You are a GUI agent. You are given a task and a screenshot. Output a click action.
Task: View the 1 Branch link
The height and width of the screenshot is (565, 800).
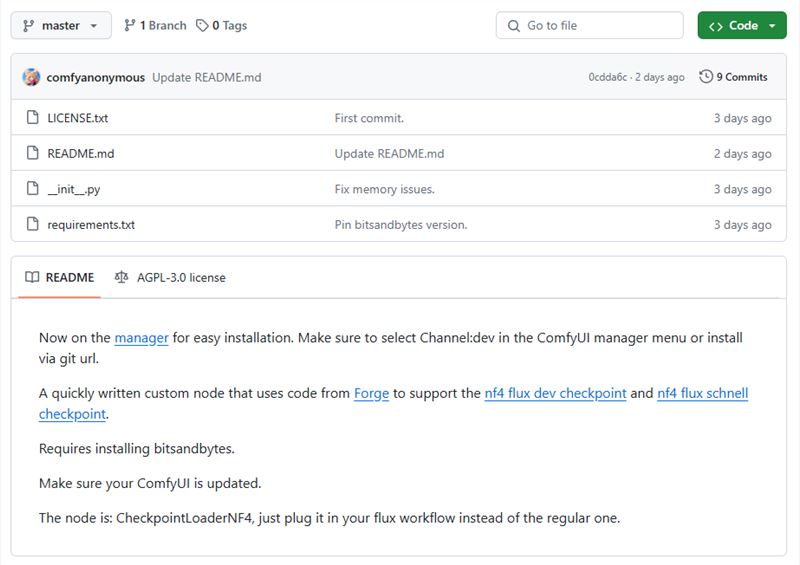coord(156,26)
